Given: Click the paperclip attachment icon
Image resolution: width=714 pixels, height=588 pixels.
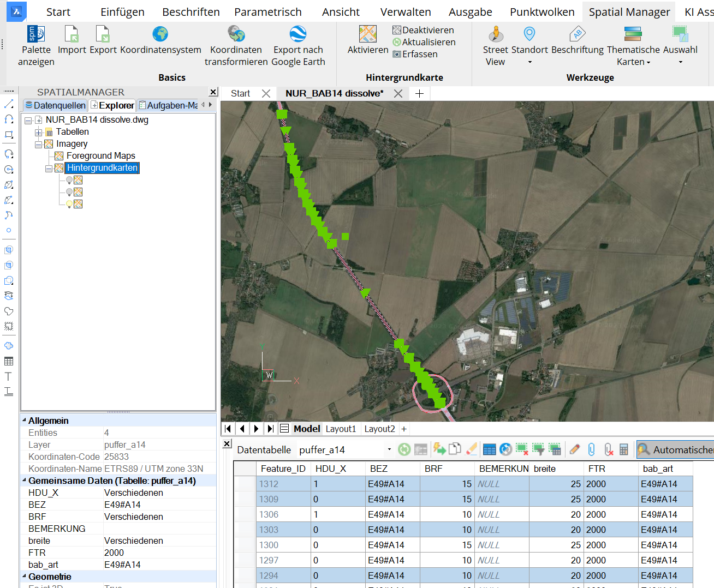Looking at the screenshot, I should (x=591, y=449).
